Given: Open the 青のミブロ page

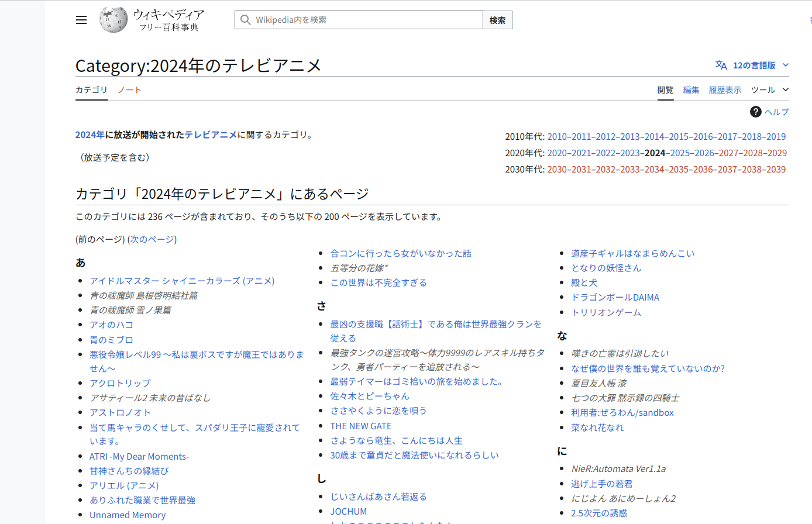Looking at the screenshot, I should pos(111,340).
